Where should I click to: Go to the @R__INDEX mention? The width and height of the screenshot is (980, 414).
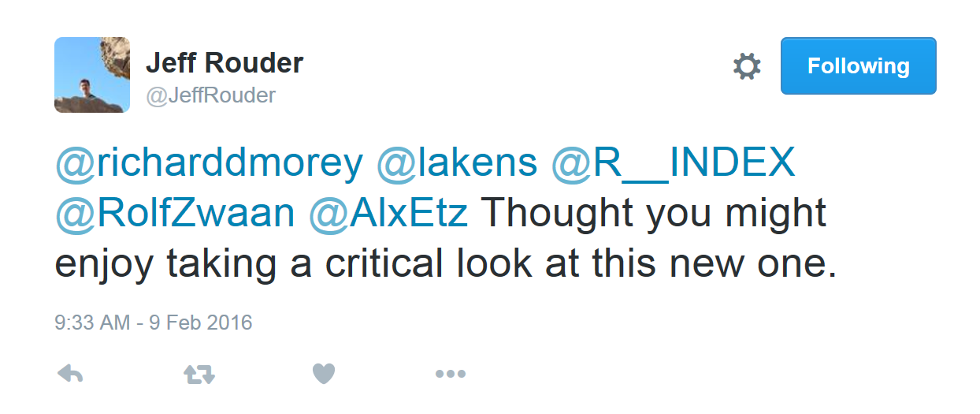(674, 163)
